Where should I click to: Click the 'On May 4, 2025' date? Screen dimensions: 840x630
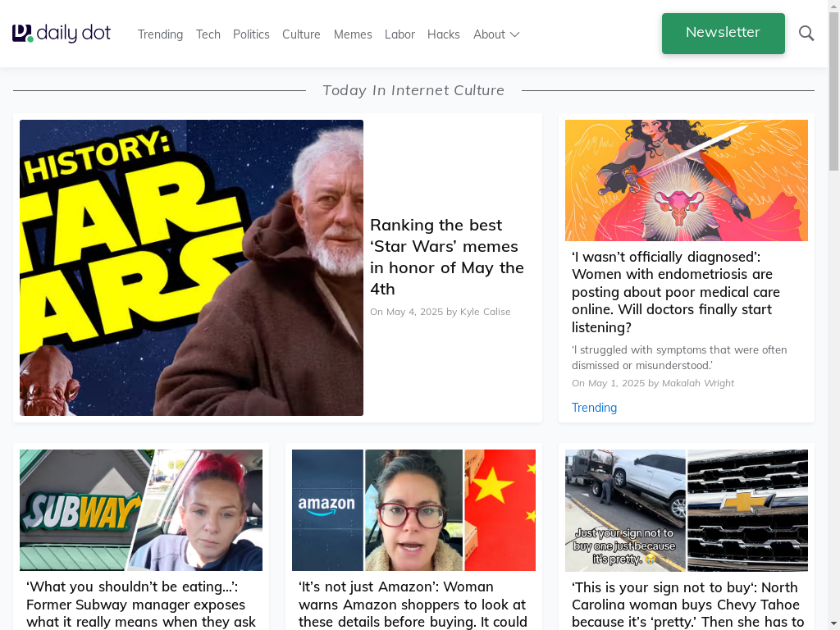tap(407, 312)
